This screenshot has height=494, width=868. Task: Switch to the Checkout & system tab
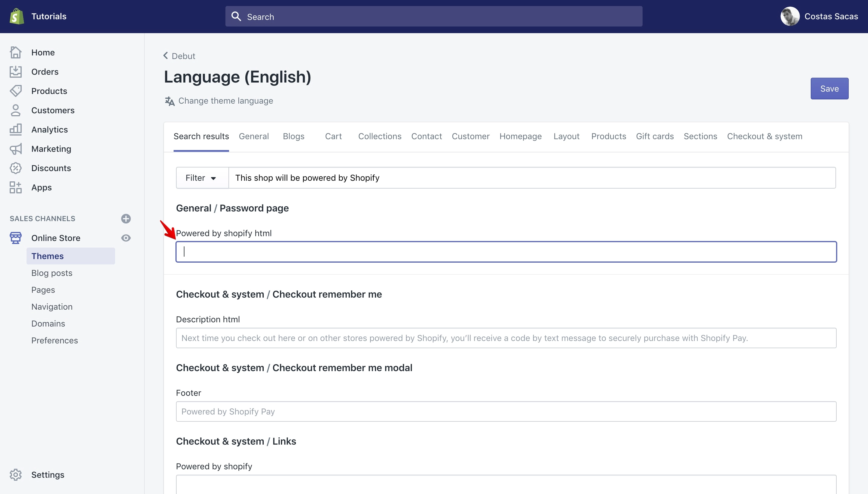(764, 136)
